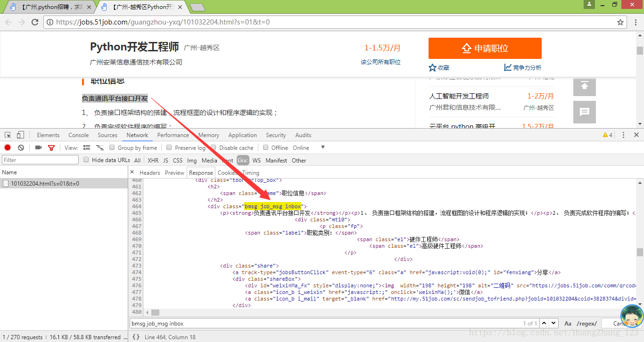This screenshot has height=342, width=644.
Task: Enable Group by frame checkbox
Action: (x=112, y=147)
